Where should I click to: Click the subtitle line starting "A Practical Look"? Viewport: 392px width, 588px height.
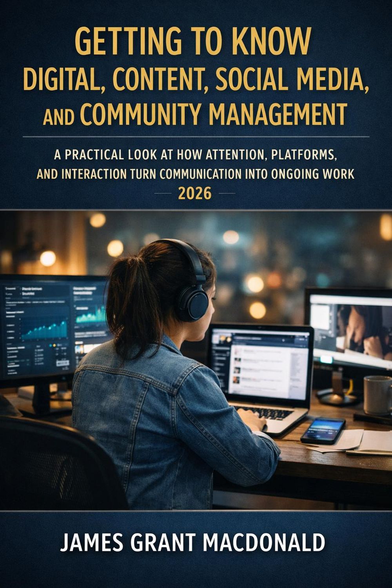tap(196, 154)
